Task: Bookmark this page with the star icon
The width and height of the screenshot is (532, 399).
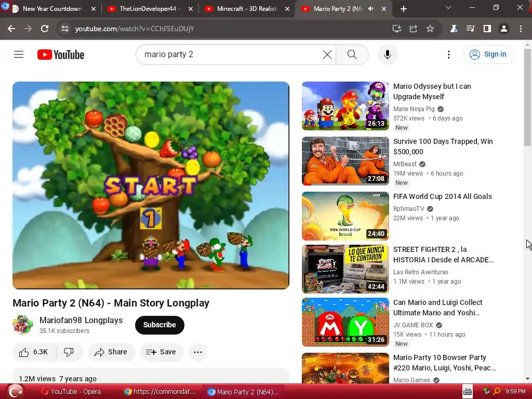Action: pyautogui.click(x=430, y=29)
